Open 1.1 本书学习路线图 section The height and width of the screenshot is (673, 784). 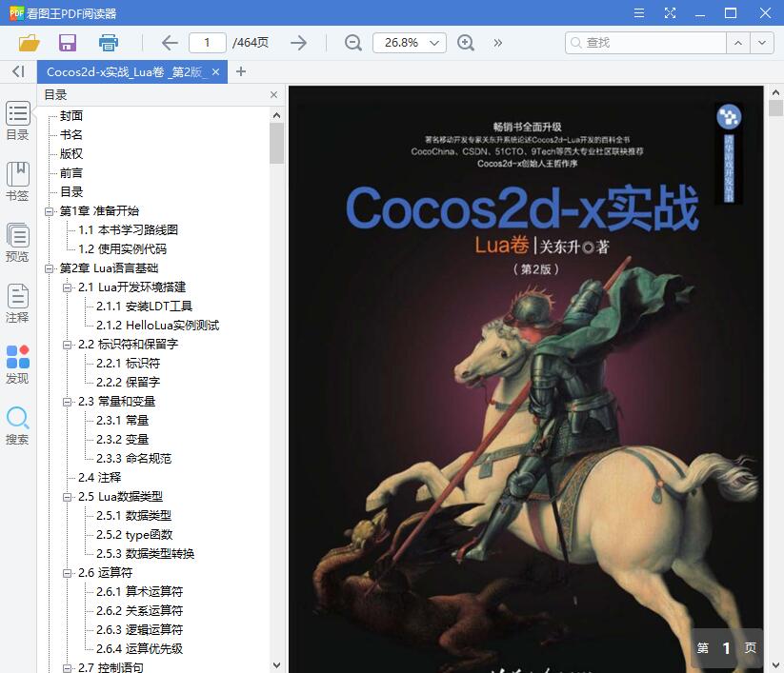coord(128,229)
